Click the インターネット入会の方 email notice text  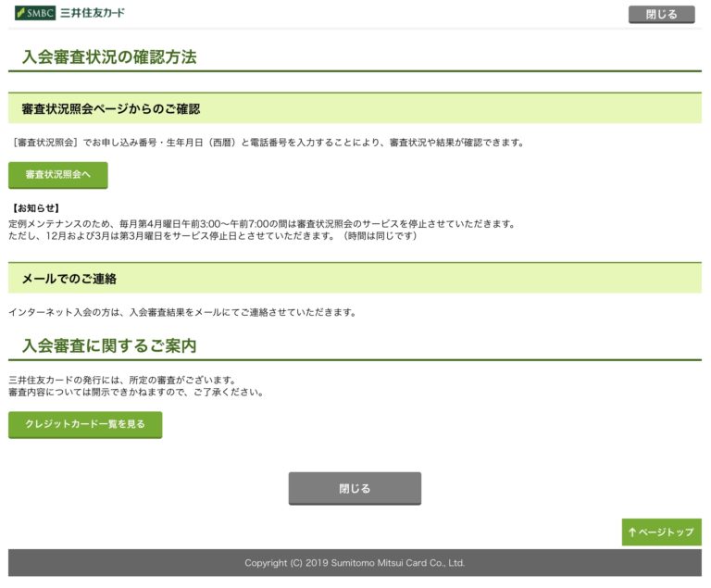[x=182, y=312]
